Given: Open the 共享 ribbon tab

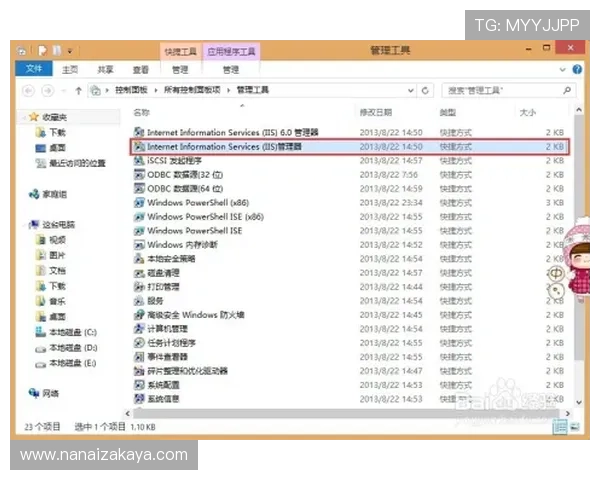Looking at the screenshot, I should pos(105,70).
